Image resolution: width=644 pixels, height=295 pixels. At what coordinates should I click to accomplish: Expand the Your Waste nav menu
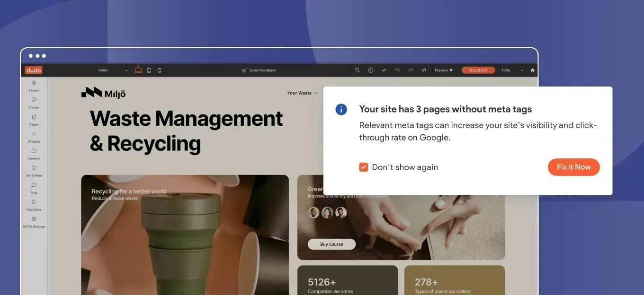[x=302, y=93]
